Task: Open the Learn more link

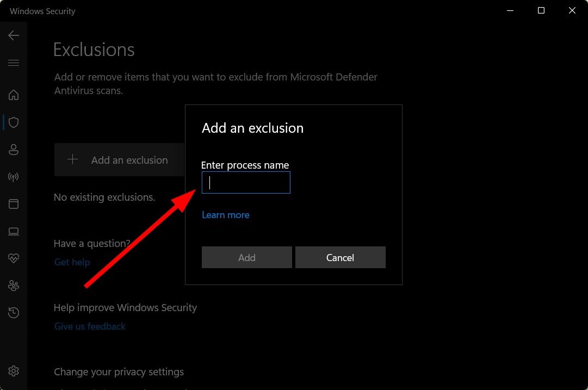Action: (x=225, y=215)
